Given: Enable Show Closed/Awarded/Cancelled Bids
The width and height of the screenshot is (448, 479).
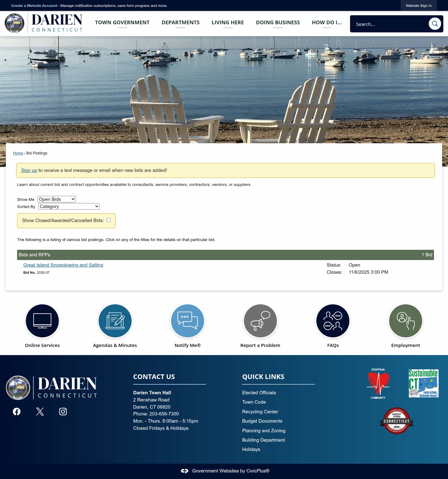Looking at the screenshot, I should [108, 220].
